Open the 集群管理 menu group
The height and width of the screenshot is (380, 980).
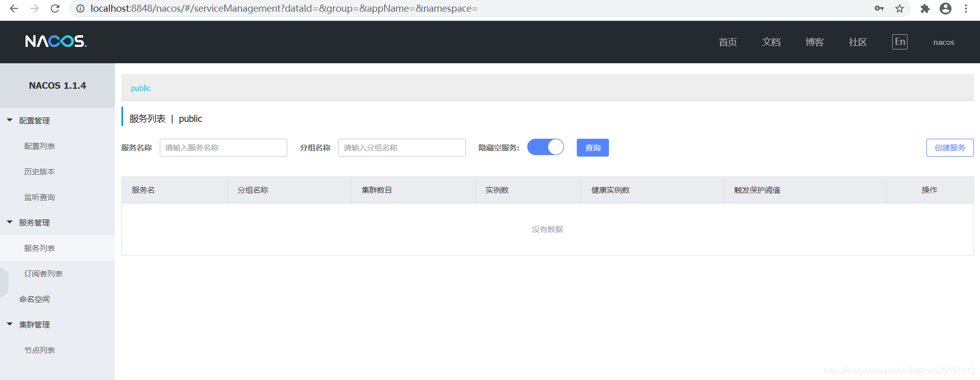tap(34, 324)
